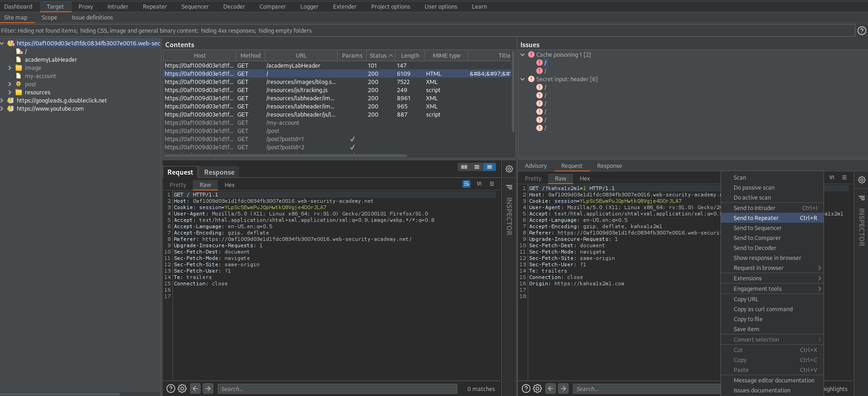Screen dimensions: 868x396
Task: Open left message editor settings gear
Action: tap(509, 169)
